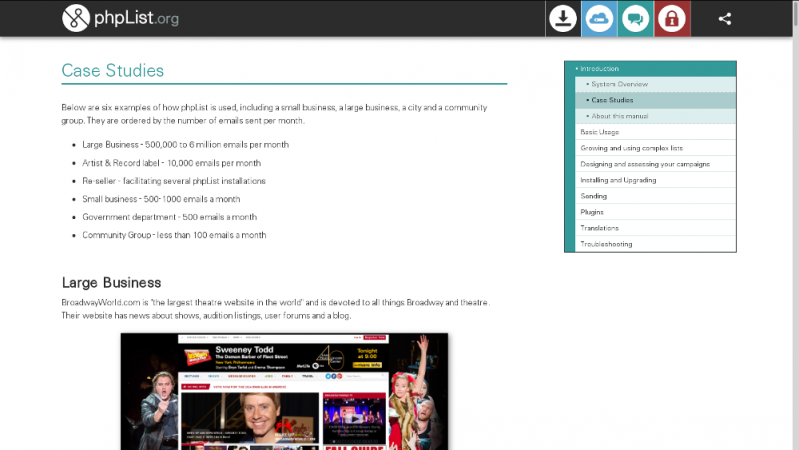
Task: Click the Case Studies page heading
Action: [113, 70]
